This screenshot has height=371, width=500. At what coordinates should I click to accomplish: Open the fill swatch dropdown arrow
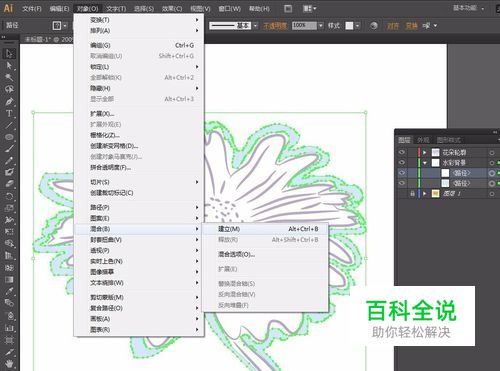(x=65, y=26)
